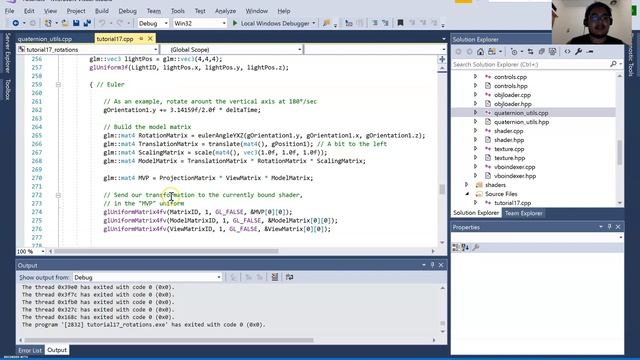The width and height of the screenshot is (640, 360).
Task: Open Properties via wrench icon in Solution Explorer
Action: coord(578,52)
